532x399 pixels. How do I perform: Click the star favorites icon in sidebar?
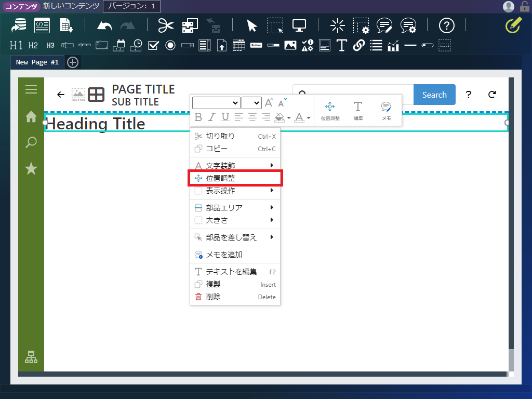click(x=31, y=168)
